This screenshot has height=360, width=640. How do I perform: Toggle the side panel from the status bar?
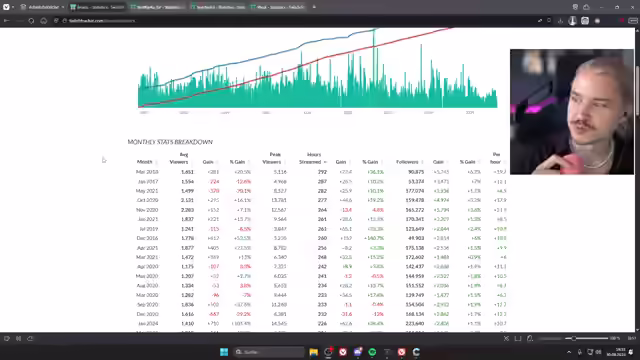7,338
